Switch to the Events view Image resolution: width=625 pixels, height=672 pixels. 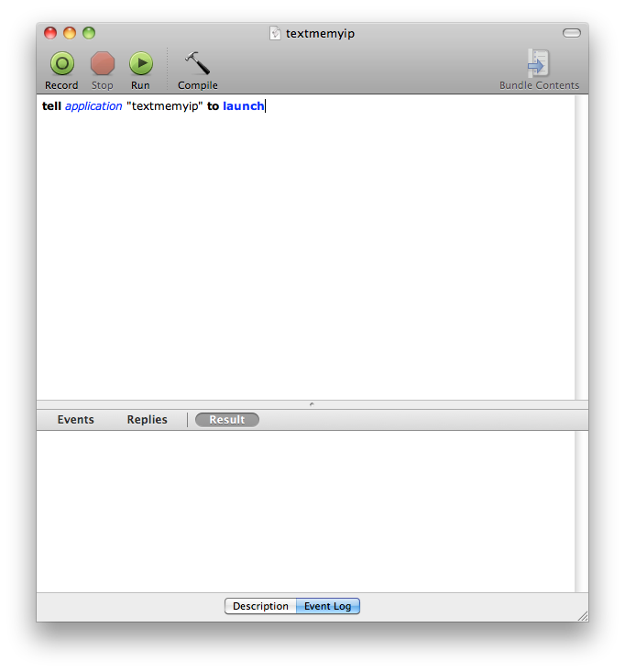click(x=75, y=420)
